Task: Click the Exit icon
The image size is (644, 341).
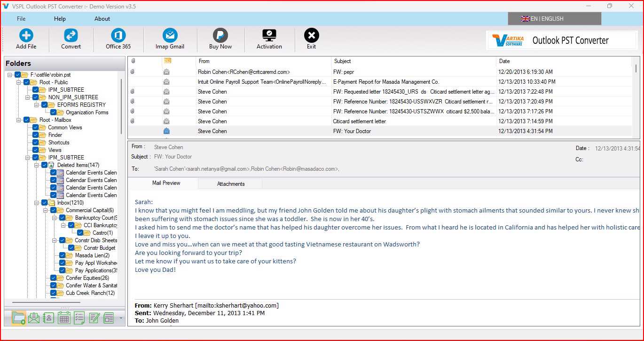Action: pos(311,36)
